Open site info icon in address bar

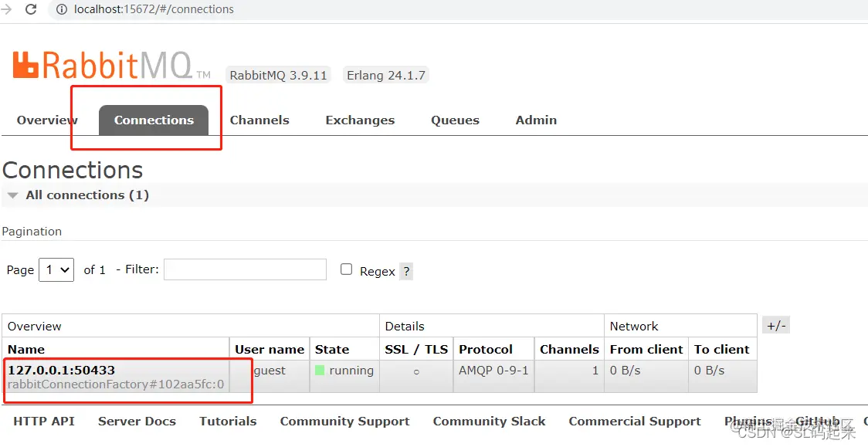[x=62, y=9]
